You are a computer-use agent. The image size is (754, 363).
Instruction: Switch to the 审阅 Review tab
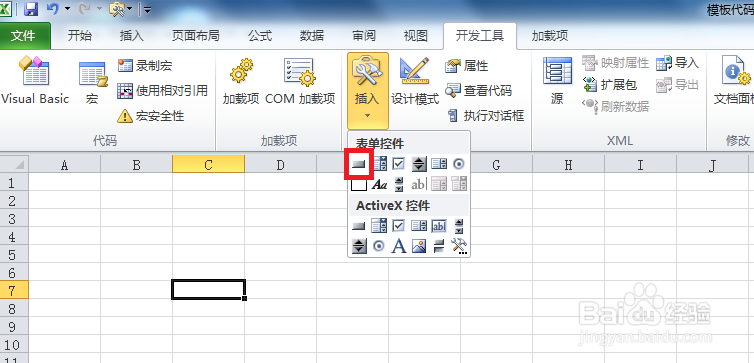tap(364, 36)
